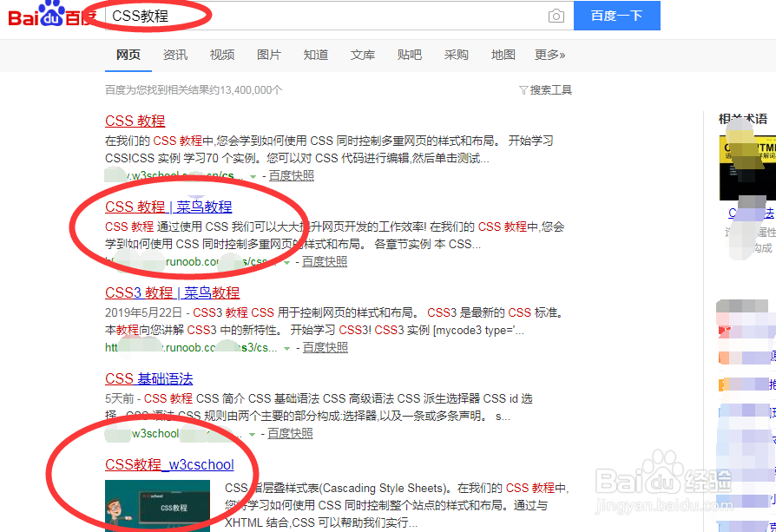
Task: Click the camera icon to search by image
Action: click(x=556, y=16)
